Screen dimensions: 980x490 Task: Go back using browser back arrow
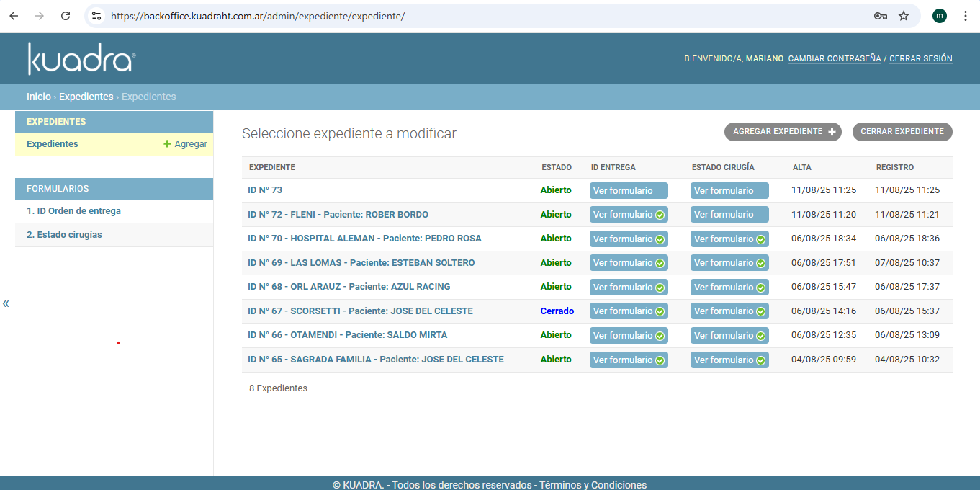coord(14,16)
